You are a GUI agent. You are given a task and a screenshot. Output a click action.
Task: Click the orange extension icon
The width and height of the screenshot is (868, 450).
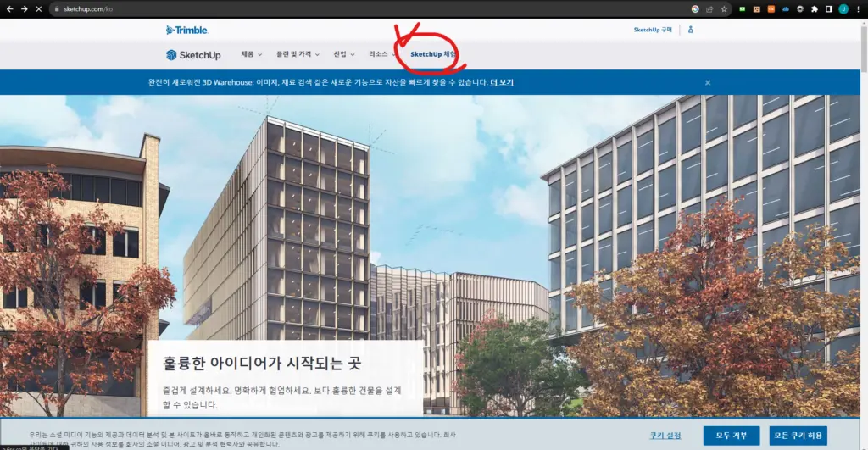click(x=771, y=8)
